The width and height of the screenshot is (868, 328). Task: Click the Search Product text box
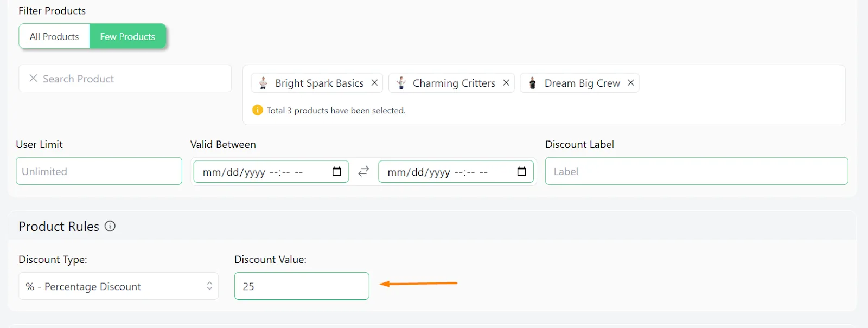tap(130, 79)
